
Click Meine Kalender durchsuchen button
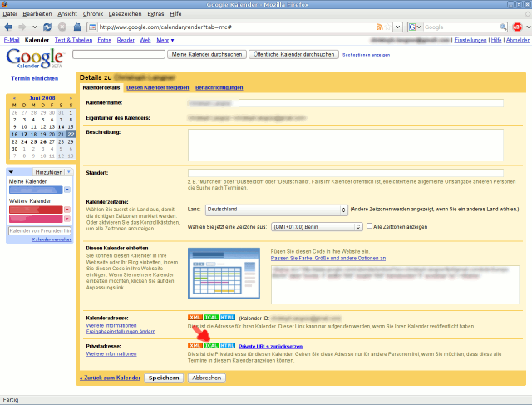(x=207, y=54)
